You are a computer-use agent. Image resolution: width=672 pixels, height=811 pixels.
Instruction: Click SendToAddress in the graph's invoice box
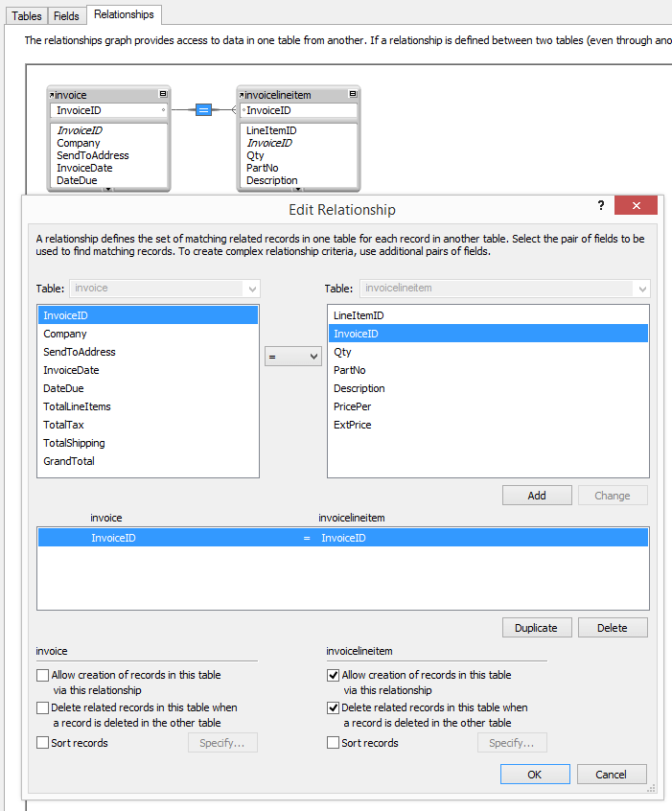[x=93, y=155]
